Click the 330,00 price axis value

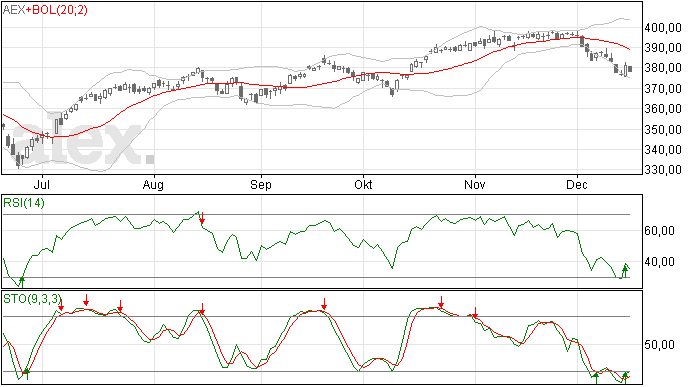[663, 170]
